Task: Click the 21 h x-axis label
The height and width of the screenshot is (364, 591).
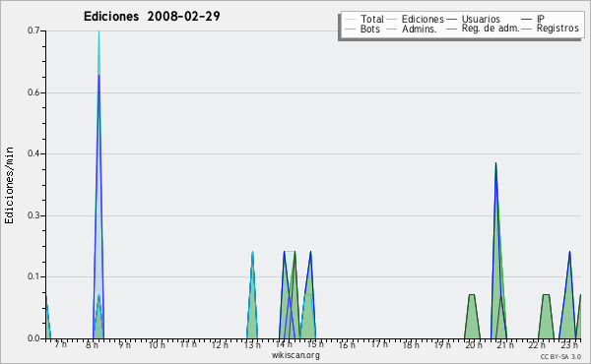Action: 505,344
